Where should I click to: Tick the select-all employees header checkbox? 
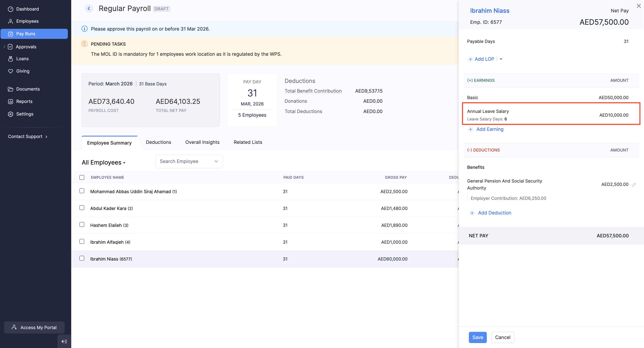click(x=82, y=178)
